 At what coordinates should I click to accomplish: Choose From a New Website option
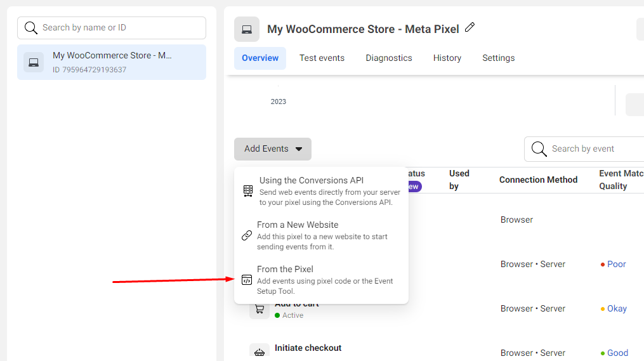(x=321, y=235)
